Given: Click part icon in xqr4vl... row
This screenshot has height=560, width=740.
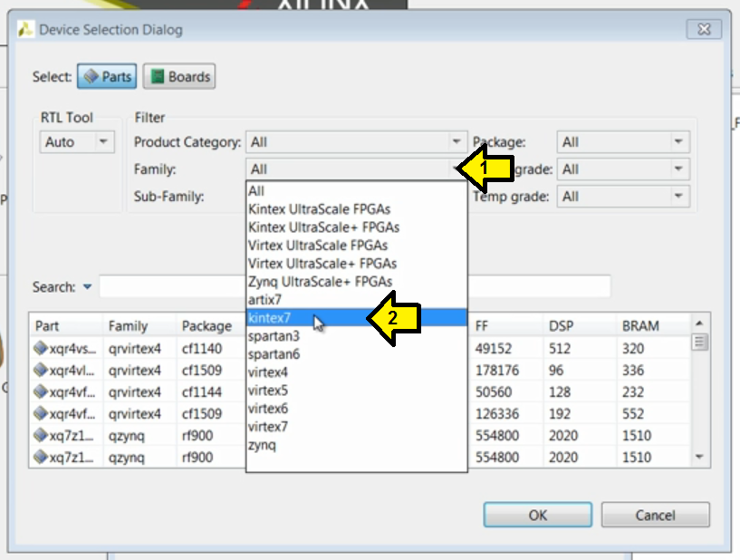Looking at the screenshot, I should click(x=41, y=371).
